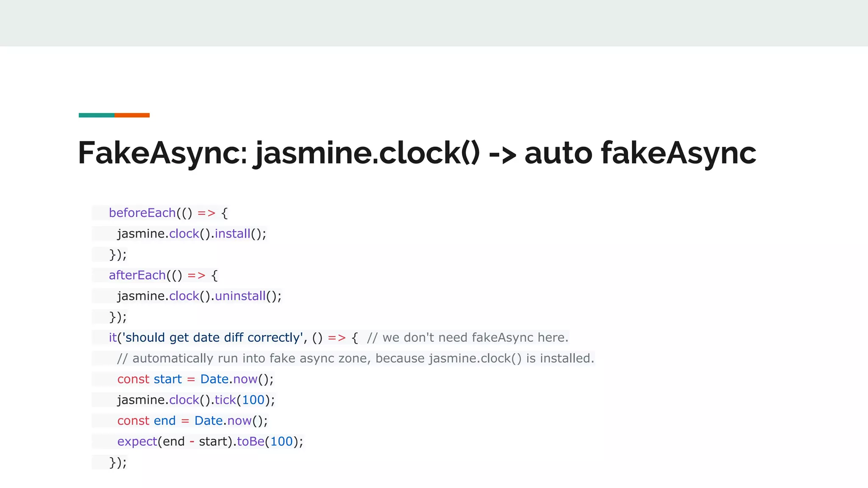Select the line 'const start = Date.now();'
868x488 pixels.
click(x=195, y=379)
